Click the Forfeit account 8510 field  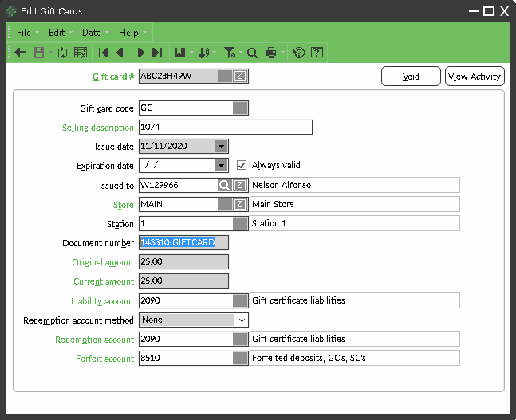[186, 358]
